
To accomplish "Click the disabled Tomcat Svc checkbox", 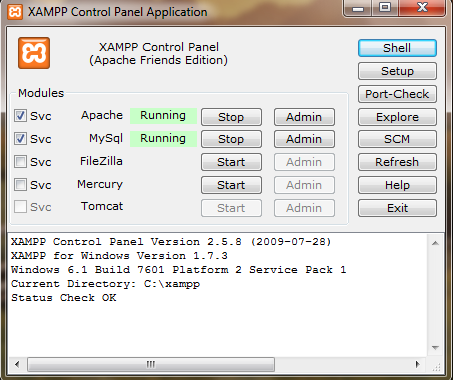I will tap(20, 207).
